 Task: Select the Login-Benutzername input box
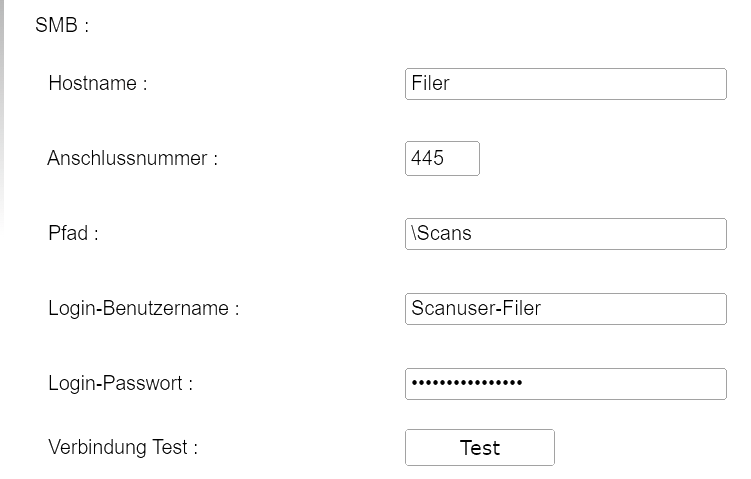tap(565, 309)
